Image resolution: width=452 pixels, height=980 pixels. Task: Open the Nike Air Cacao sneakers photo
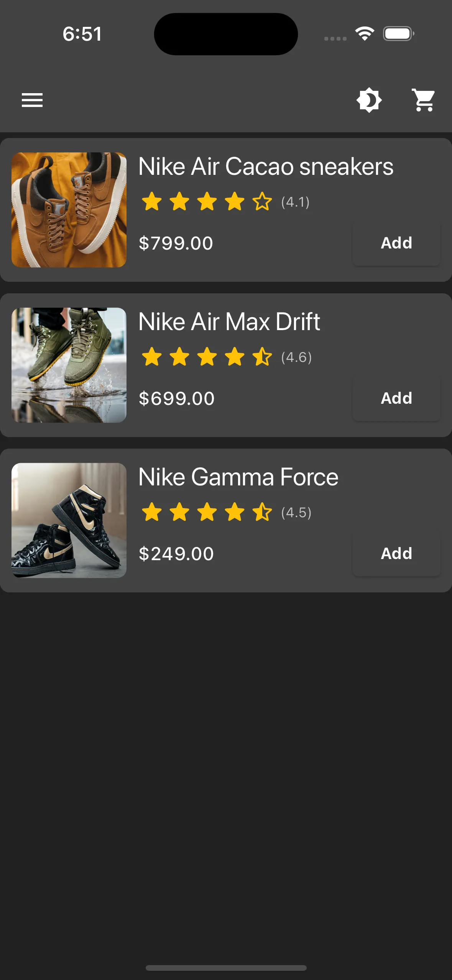click(x=69, y=210)
